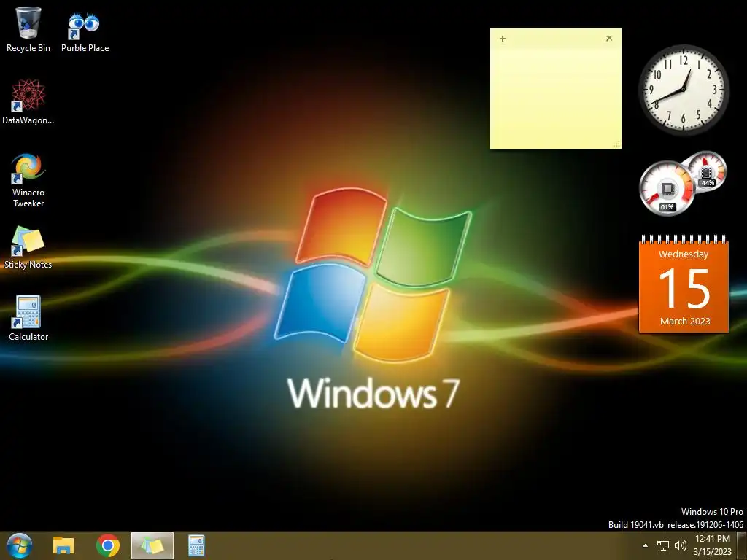The image size is (747, 560).
Task: Open the Start menu orb
Action: coord(20,545)
